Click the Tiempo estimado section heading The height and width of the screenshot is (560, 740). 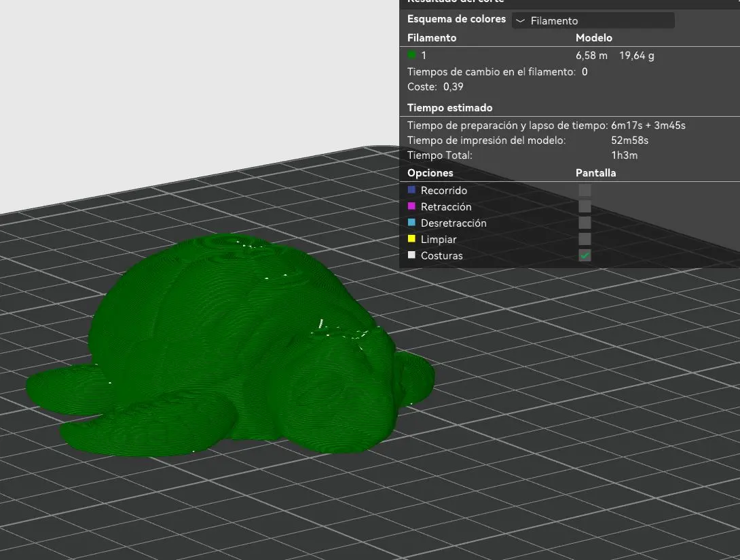click(449, 107)
